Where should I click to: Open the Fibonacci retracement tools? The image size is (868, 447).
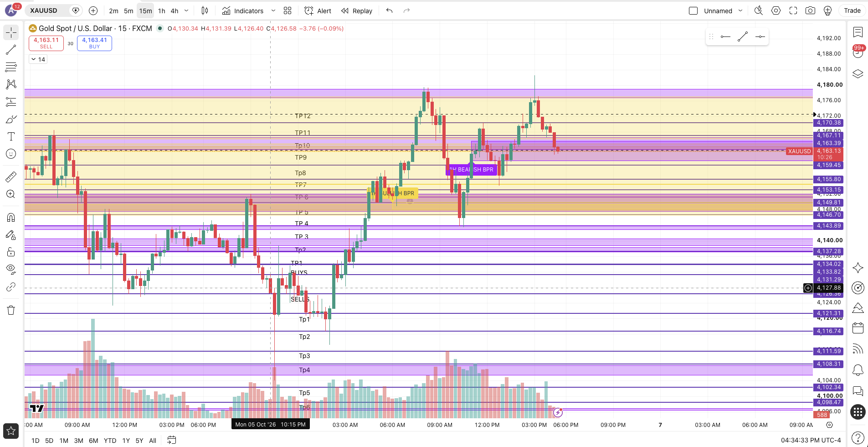(11, 67)
